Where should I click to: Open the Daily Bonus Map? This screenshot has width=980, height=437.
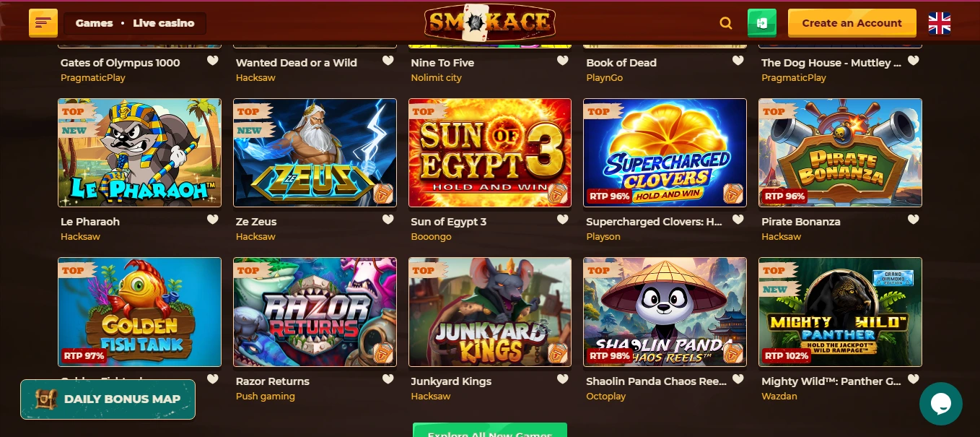[x=108, y=399]
